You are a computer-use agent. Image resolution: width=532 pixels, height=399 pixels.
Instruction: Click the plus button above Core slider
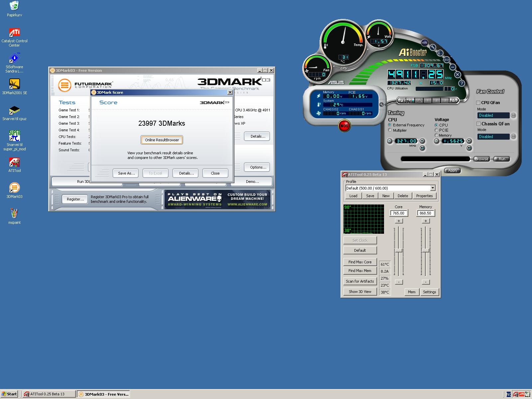pos(399,221)
